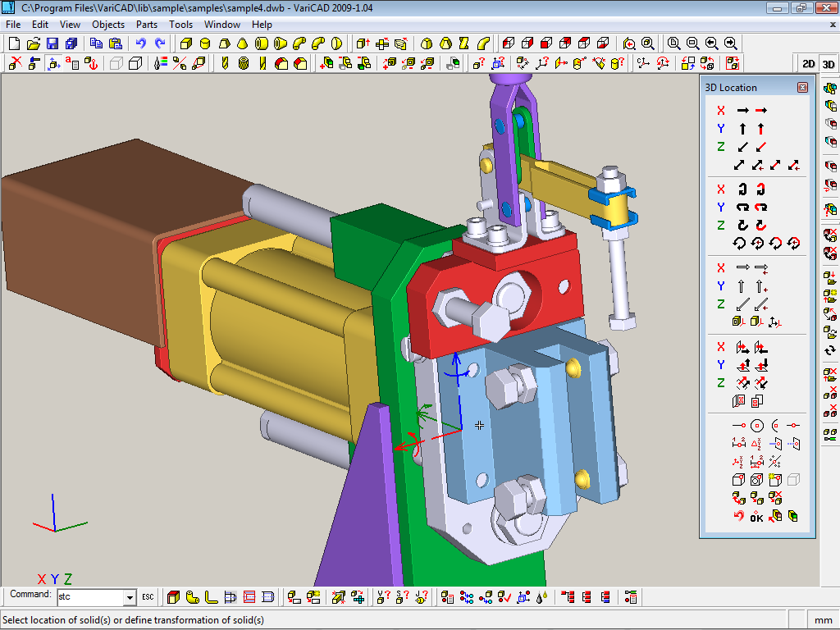Open the Command dropdown arrow
Screen dimensions: 840x630
(x=129, y=597)
